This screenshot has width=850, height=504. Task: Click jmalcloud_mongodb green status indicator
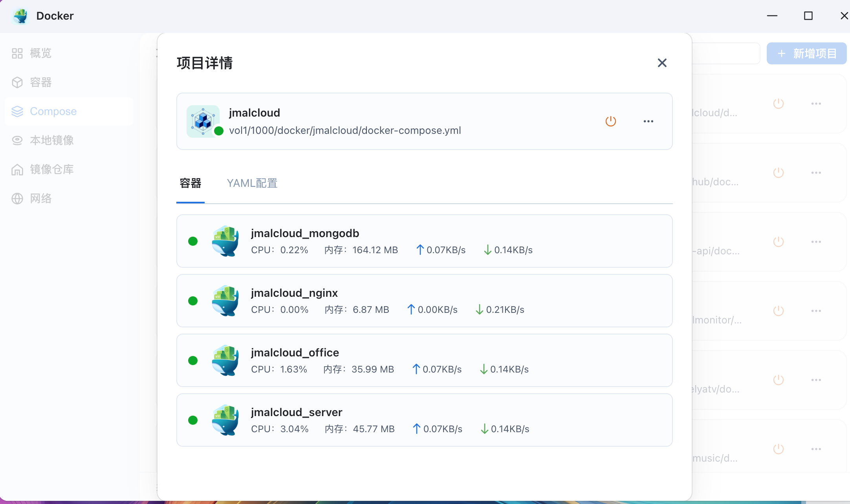pos(193,241)
